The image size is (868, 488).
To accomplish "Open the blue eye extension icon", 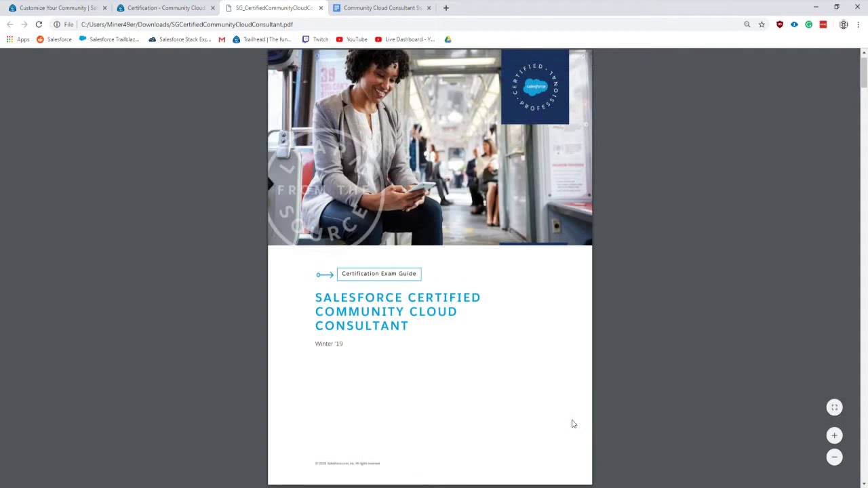I will tap(794, 24).
